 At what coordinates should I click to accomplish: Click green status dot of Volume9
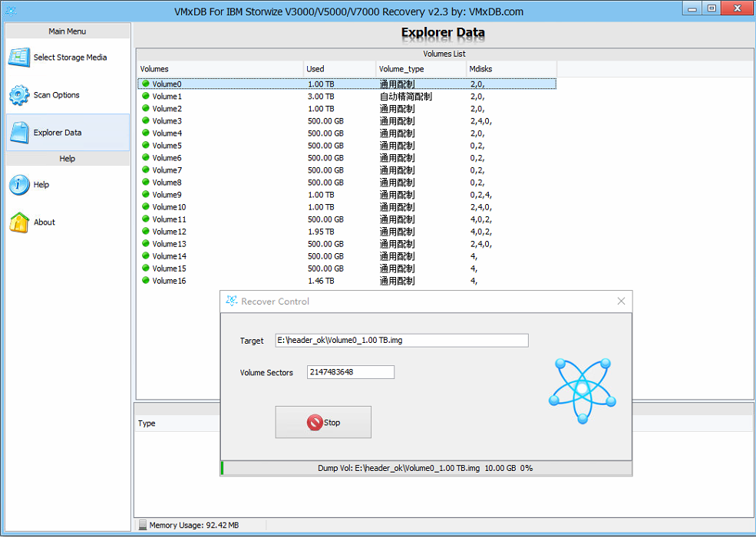[146, 194]
